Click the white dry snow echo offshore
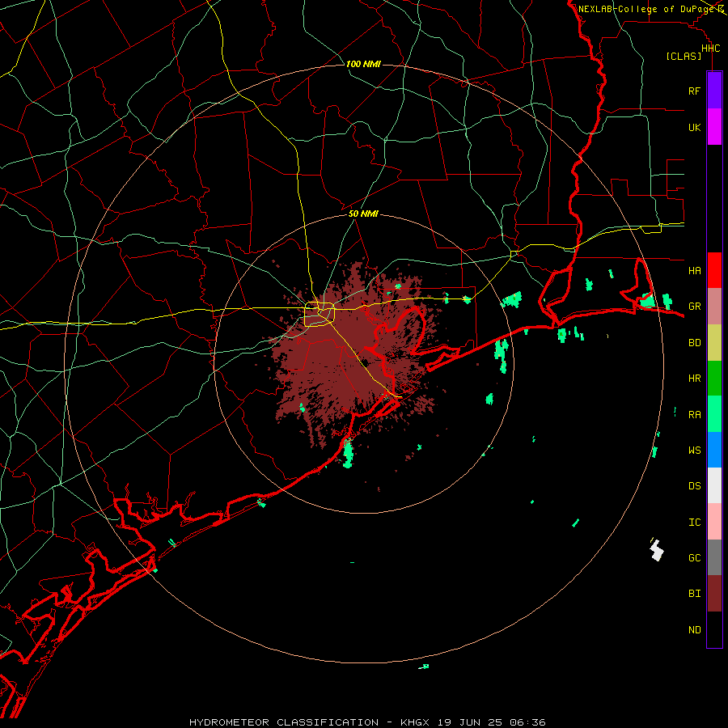The width and height of the screenshot is (728, 728). [657, 550]
